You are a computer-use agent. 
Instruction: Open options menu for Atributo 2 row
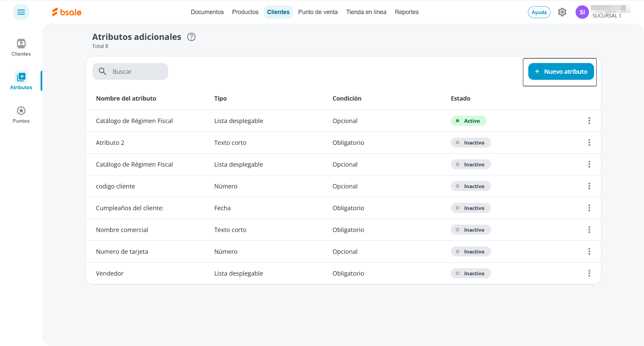[x=589, y=142]
